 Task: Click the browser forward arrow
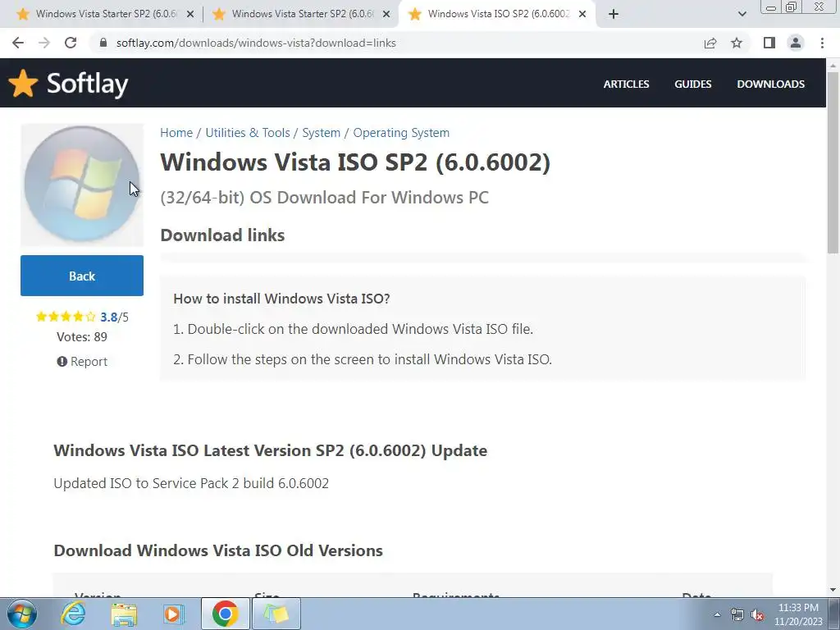(x=44, y=43)
